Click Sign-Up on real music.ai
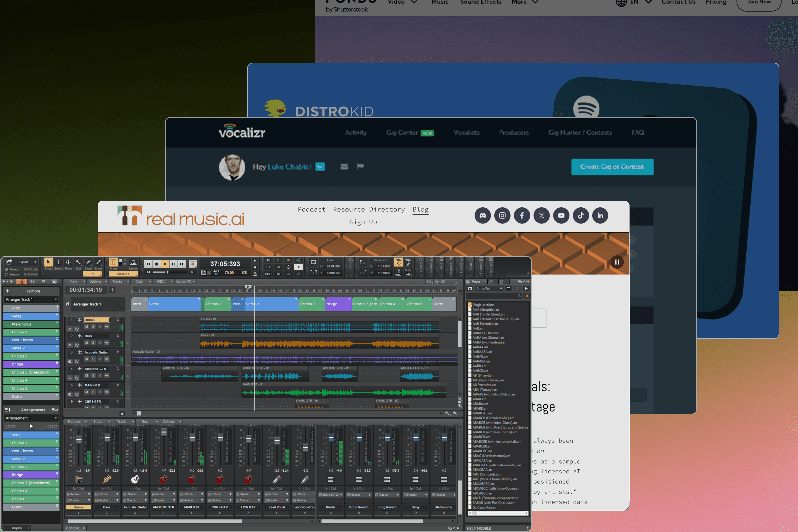 click(363, 222)
